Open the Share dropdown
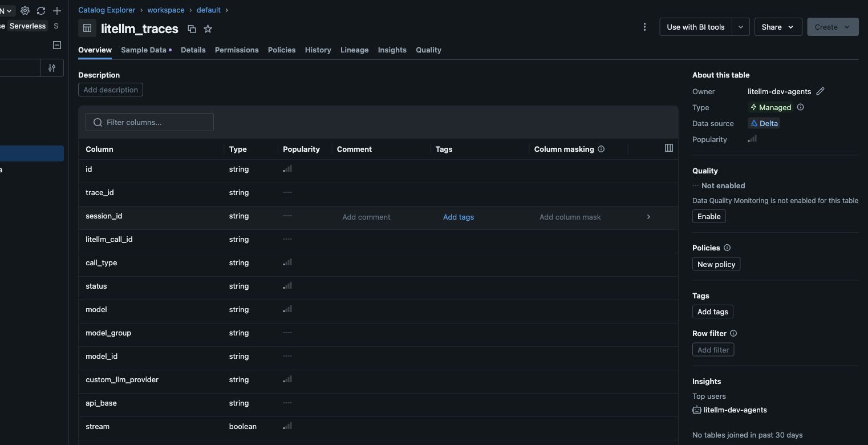868x445 pixels. pyautogui.click(x=778, y=27)
